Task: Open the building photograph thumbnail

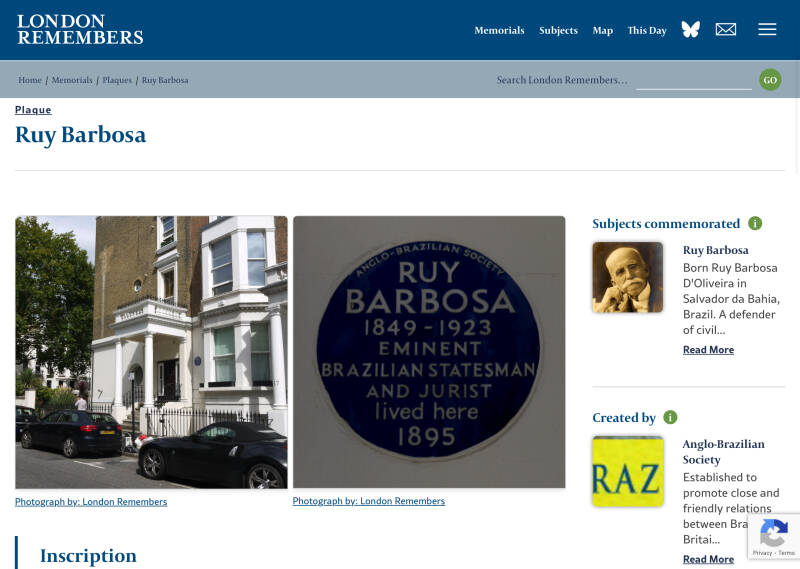Action: (152, 352)
